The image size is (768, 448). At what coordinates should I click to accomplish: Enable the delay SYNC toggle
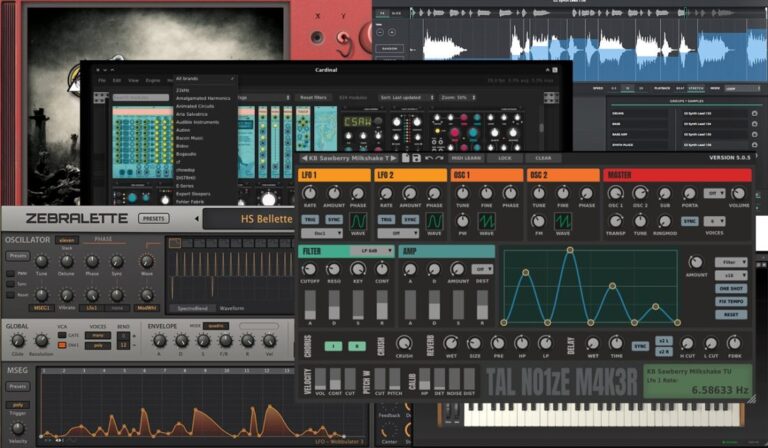coord(640,346)
